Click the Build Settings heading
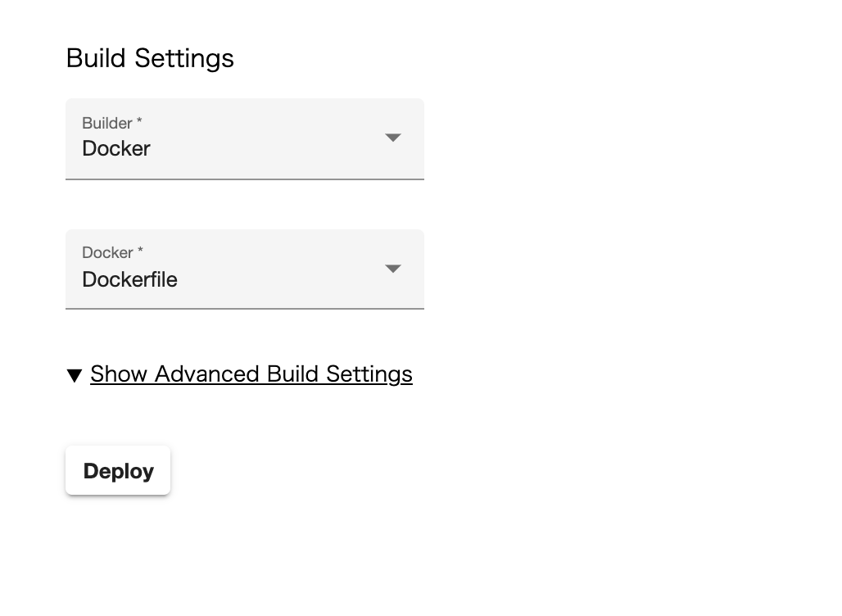 click(x=149, y=58)
